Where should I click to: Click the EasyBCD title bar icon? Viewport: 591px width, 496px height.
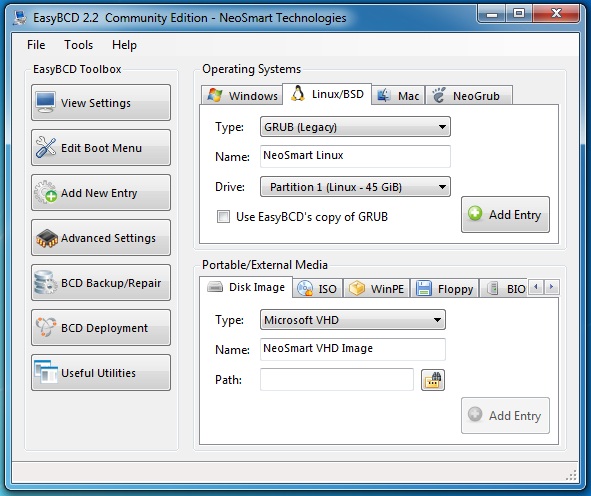(19, 18)
